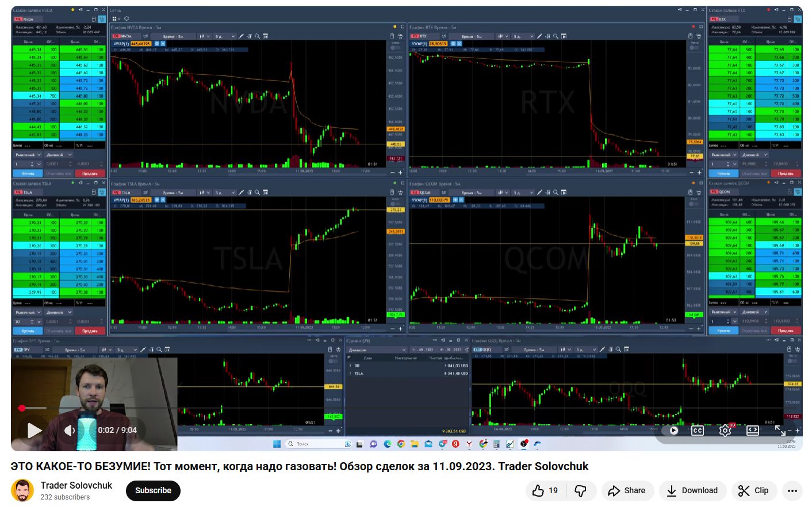Enter full screen in the video player
812x507 pixels.
(x=780, y=430)
